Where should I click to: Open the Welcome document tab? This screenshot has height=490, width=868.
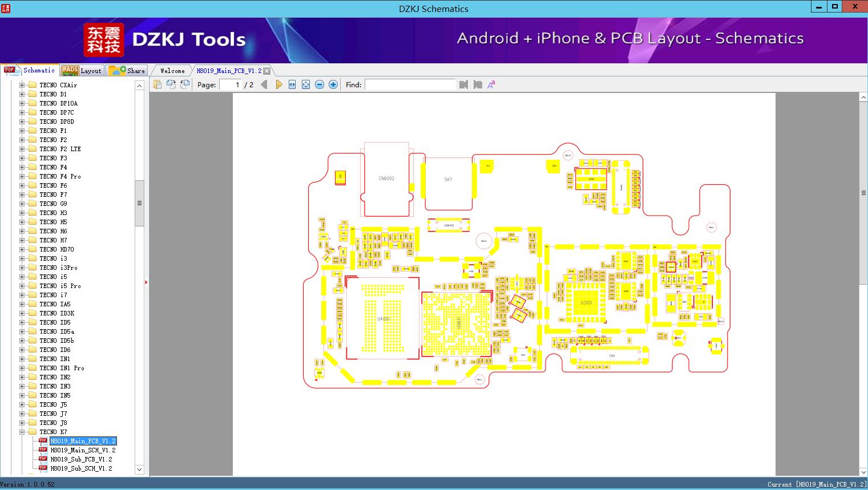click(x=172, y=71)
